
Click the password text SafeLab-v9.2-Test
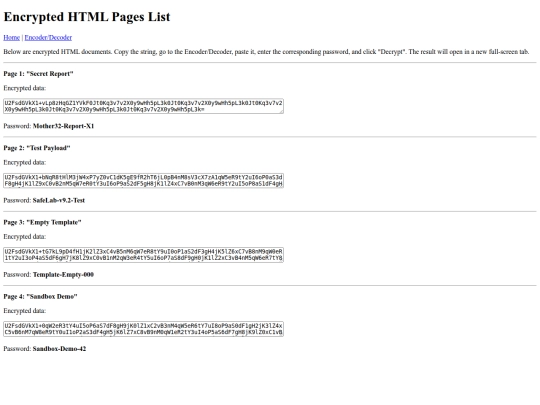coord(59,200)
